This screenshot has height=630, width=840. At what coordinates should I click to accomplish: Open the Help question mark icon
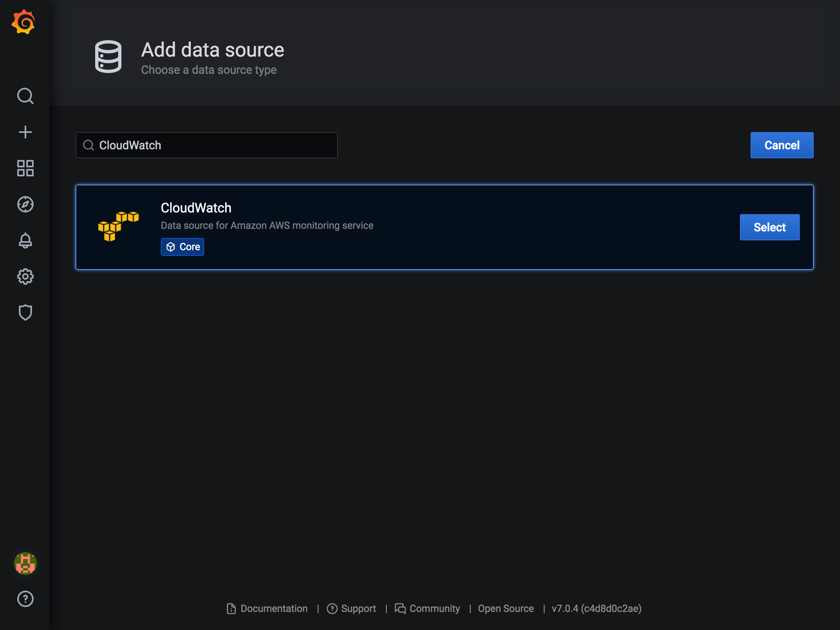coord(25,599)
